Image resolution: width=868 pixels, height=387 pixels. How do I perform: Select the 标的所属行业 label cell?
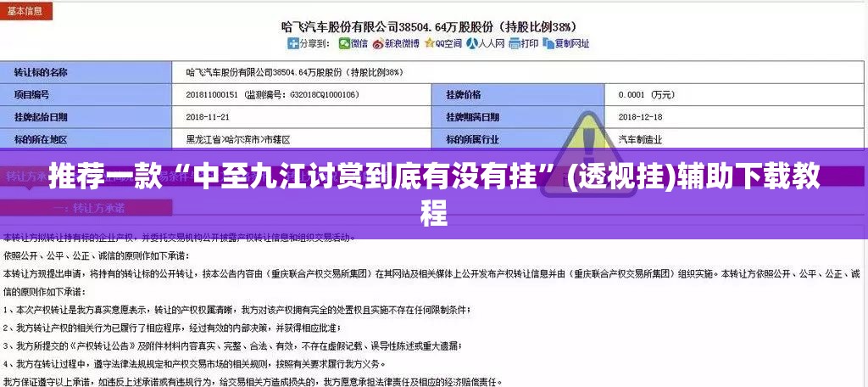click(x=518, y=140)
